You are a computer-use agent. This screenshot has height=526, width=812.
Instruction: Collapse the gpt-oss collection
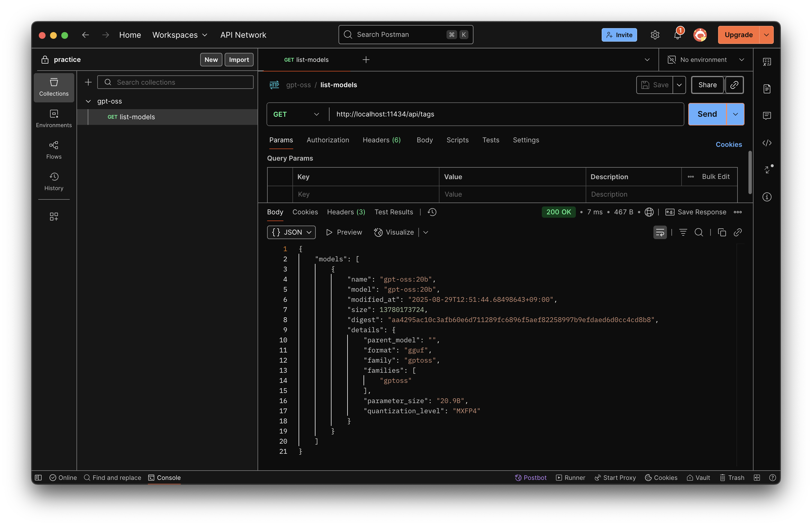[x=88, y=101]
